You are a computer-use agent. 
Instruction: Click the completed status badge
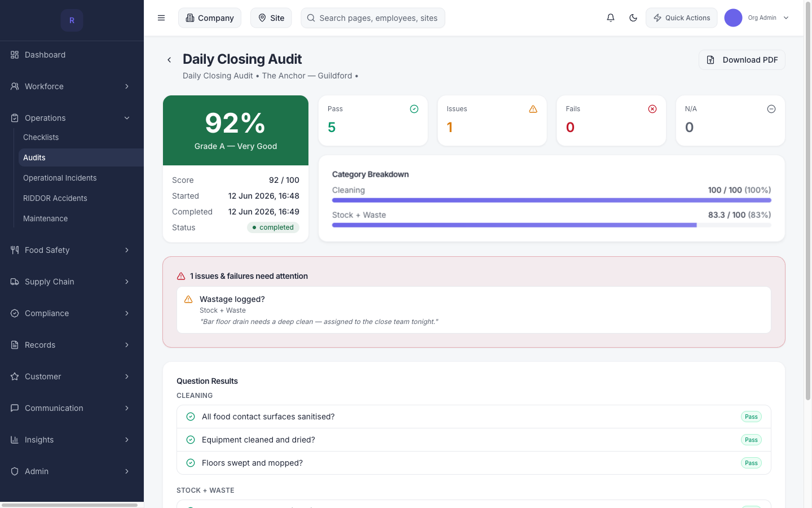[x=273, y=227]
